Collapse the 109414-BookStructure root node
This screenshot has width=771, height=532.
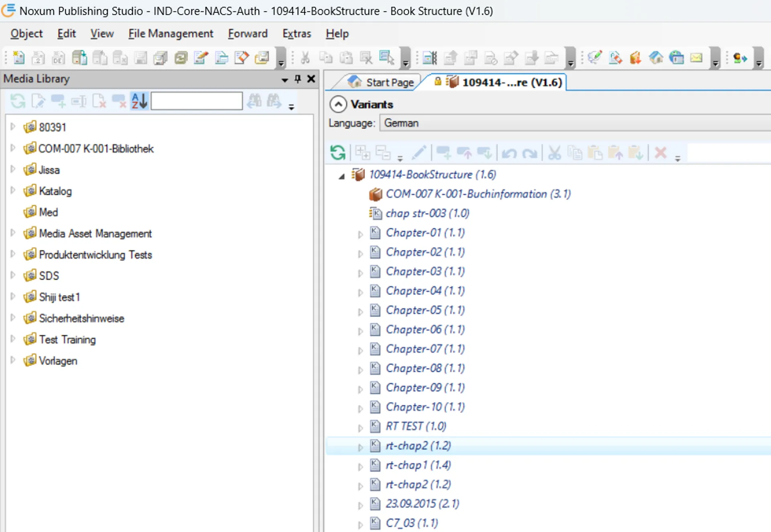[x=342, y=176]
